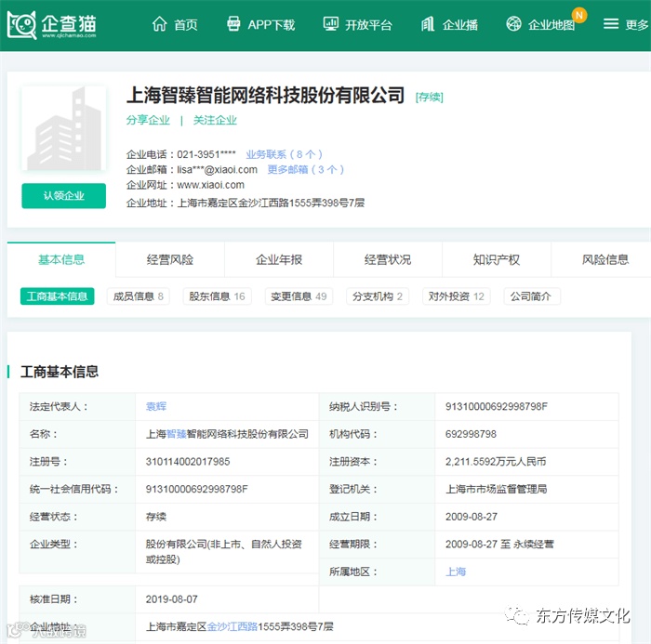Click the website www.xiaoi.com text

[210, 185]
